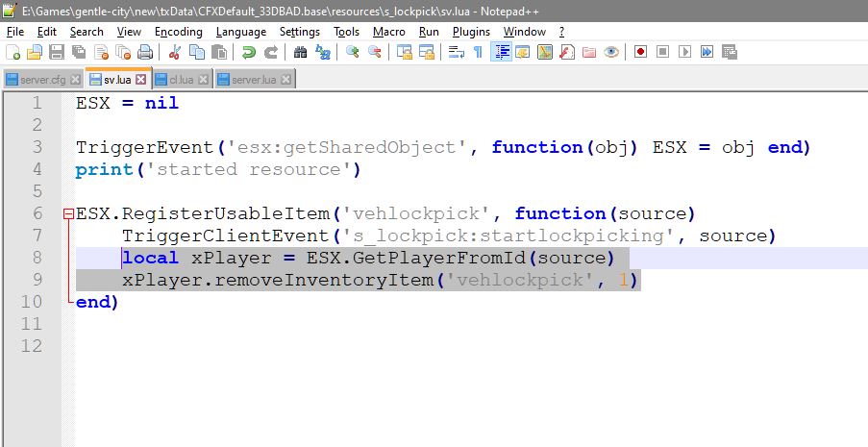Click the Stop macro recording icon
This screenshot has width=868, height=447.
tap(662, 53)
